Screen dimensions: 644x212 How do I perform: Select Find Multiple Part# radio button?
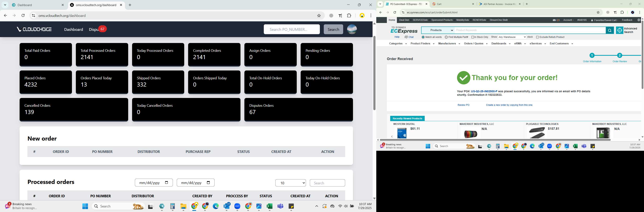(x=446, y=37)
